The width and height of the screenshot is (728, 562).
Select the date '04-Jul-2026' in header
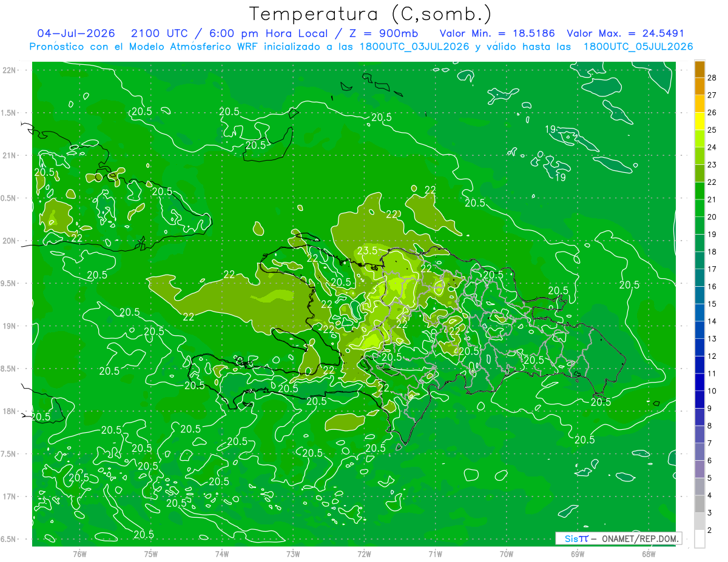point(76,33)
